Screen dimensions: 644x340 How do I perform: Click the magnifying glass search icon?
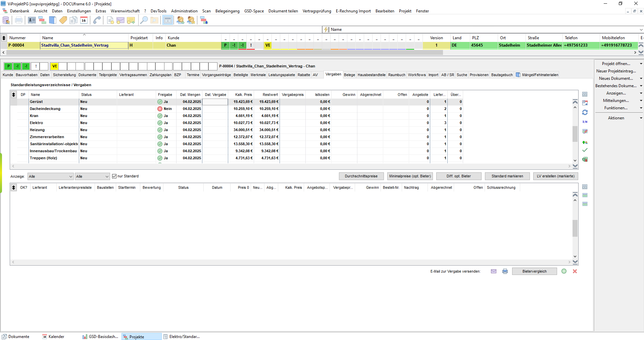pos(144,20)
